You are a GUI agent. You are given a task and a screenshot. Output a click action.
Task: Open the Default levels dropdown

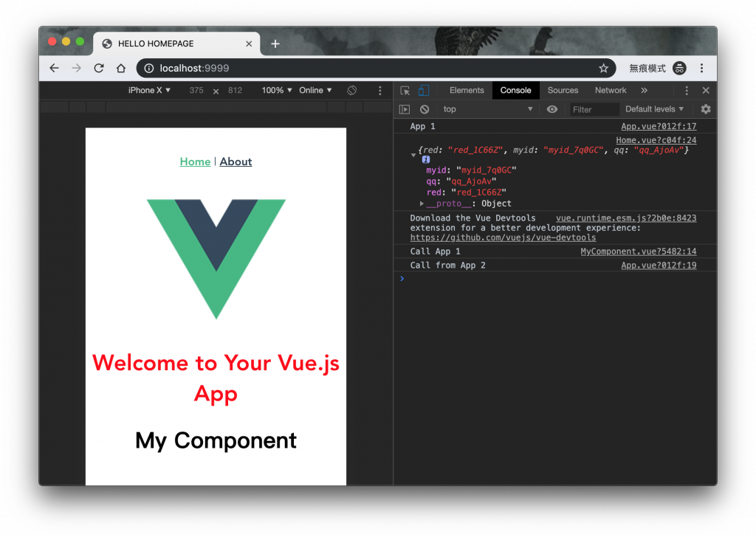(x=654, y=109)
